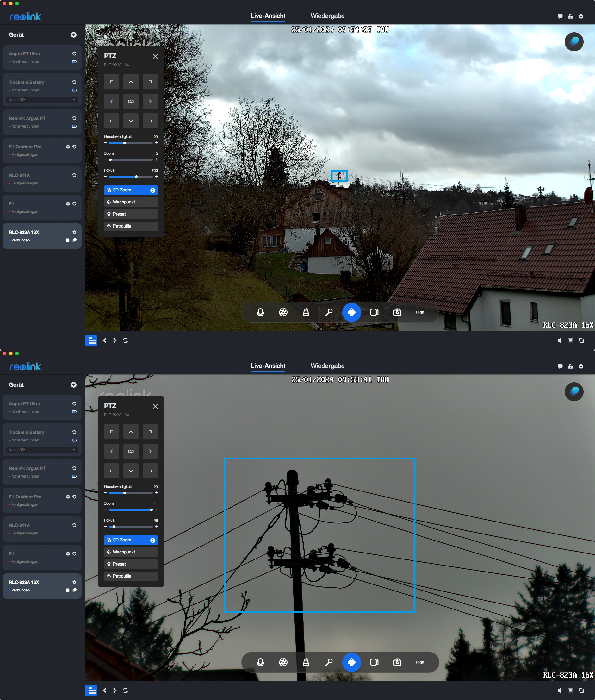595x700 pixels.
Task: Switch to the Wiedergabe tab in the upper window
Action: click(327, 16)
